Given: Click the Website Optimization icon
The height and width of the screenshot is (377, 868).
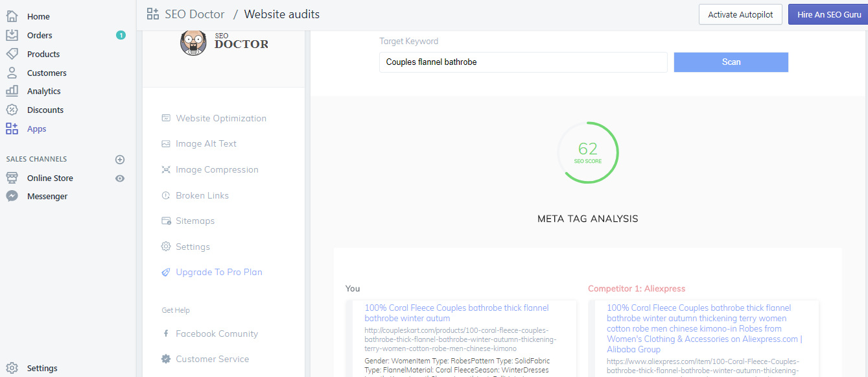Looking at the screenshot, I should coord(166,118).
